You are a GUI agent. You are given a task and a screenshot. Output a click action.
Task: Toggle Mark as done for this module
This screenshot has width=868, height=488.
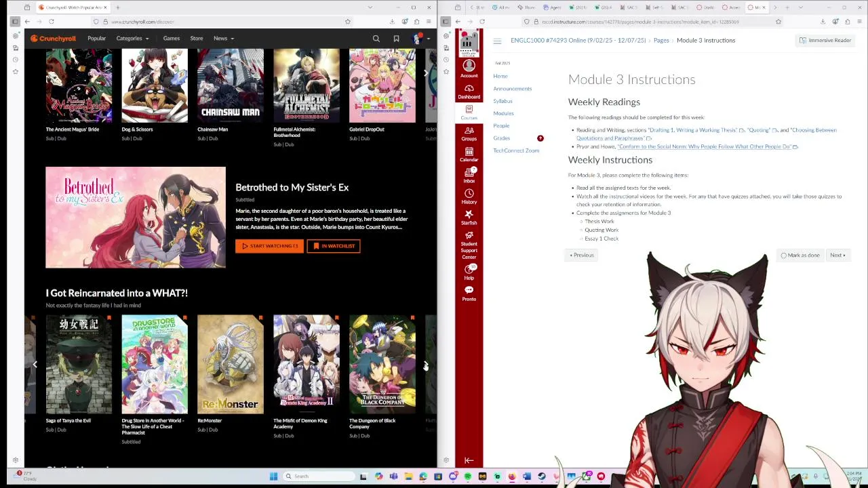pos(800,256)
